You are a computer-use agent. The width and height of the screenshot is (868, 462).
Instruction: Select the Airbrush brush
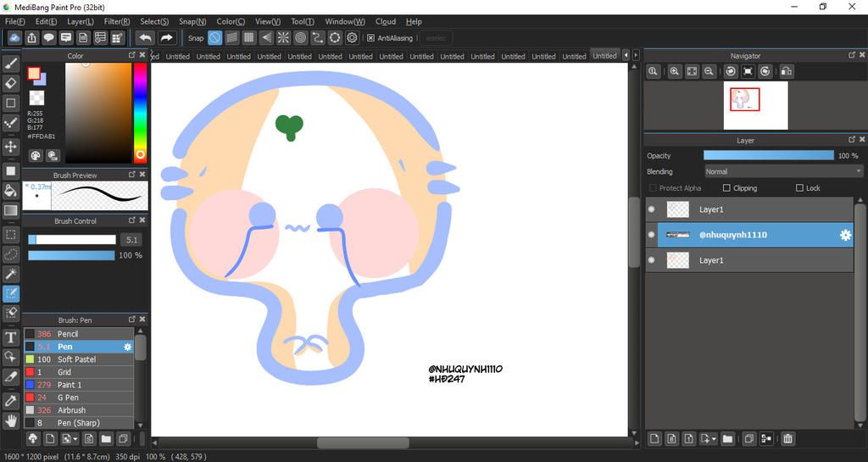click(x=79, y=410)
